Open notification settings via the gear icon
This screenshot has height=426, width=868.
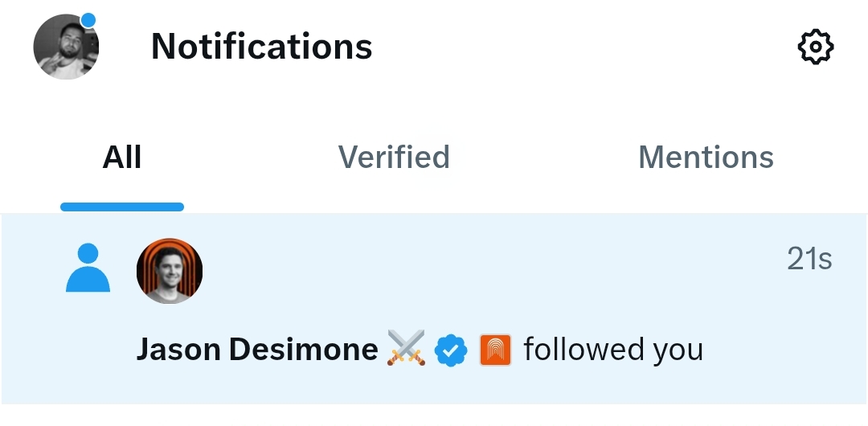(x=815, y=47)
